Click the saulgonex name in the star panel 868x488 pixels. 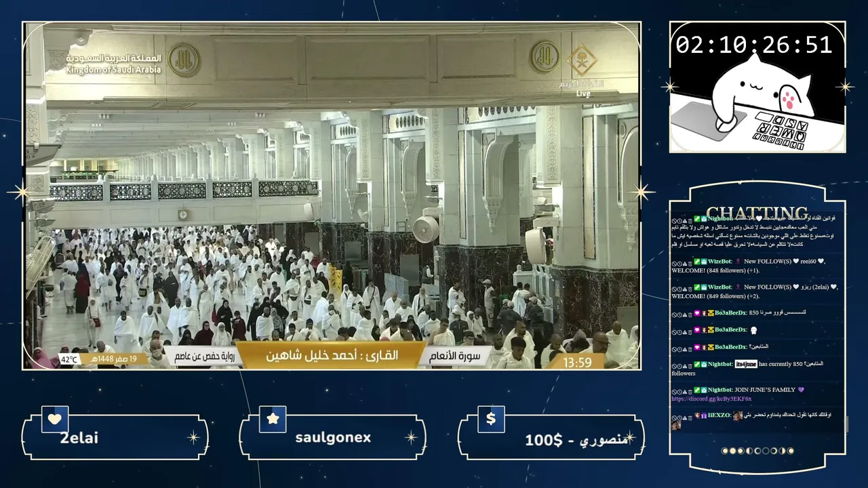coord(333,438)
